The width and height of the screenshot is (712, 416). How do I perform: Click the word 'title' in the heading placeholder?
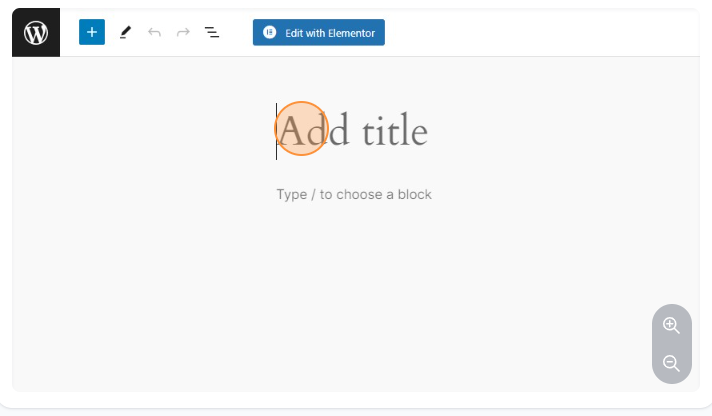395,131
